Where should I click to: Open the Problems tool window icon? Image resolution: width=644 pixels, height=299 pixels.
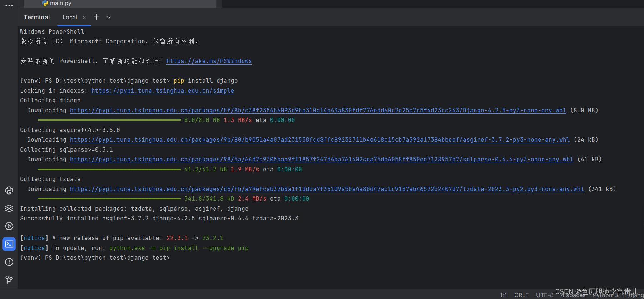[x=9, y=262]
